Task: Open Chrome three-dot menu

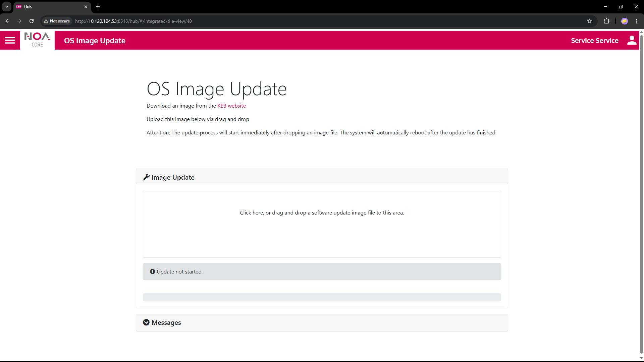Action: coord(637,21)
